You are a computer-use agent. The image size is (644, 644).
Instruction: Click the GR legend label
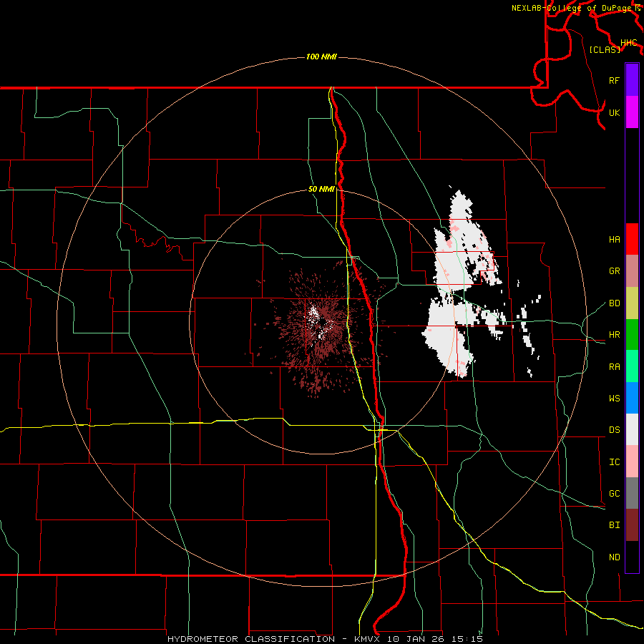614,271
